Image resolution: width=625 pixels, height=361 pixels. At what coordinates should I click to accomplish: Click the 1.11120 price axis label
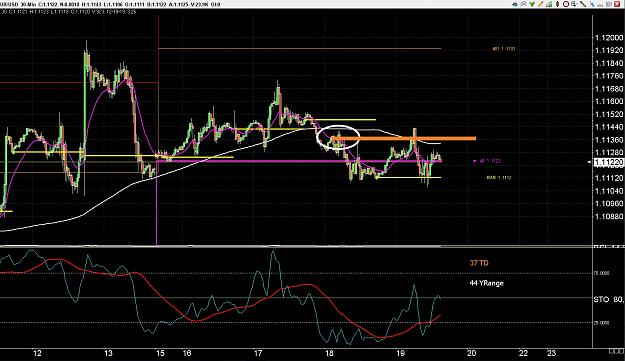pos(609,178)
